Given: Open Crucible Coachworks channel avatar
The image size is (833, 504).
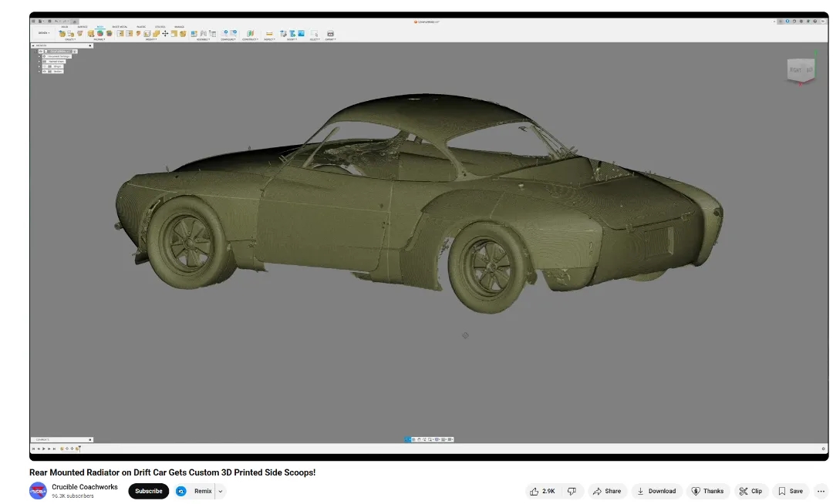Looking at the screenshot, I should pos(38,491).
